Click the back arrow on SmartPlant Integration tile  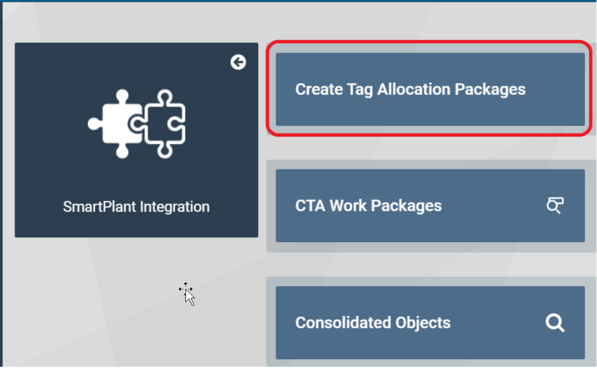pos(238,62)
